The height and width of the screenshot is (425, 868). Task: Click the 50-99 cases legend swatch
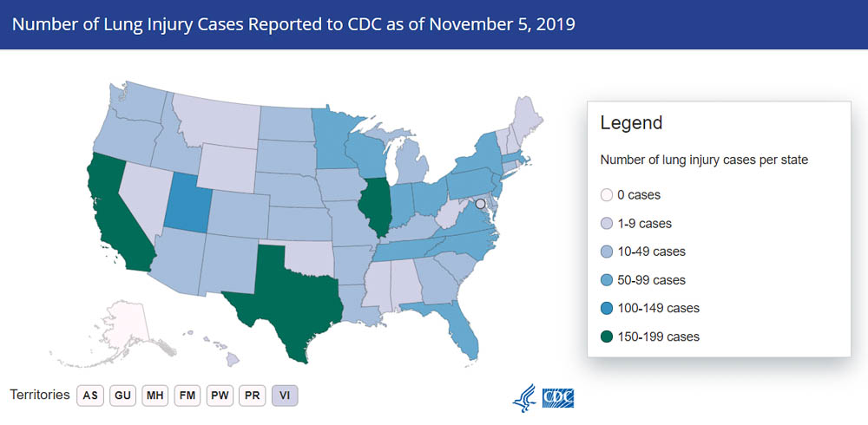[x=608, y=280]
